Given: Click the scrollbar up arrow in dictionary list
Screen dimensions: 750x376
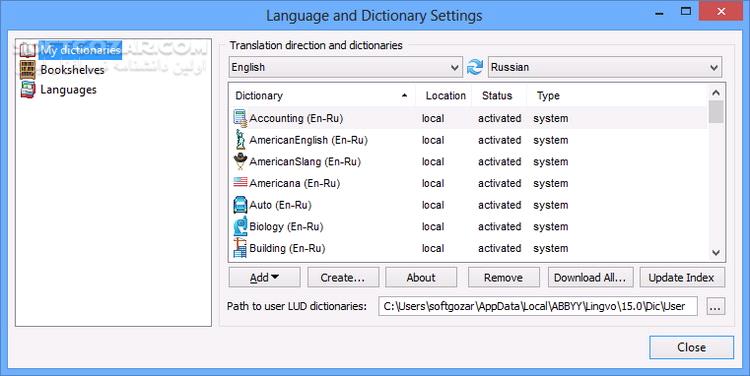Looking at the screenshot, I should 716,93.
